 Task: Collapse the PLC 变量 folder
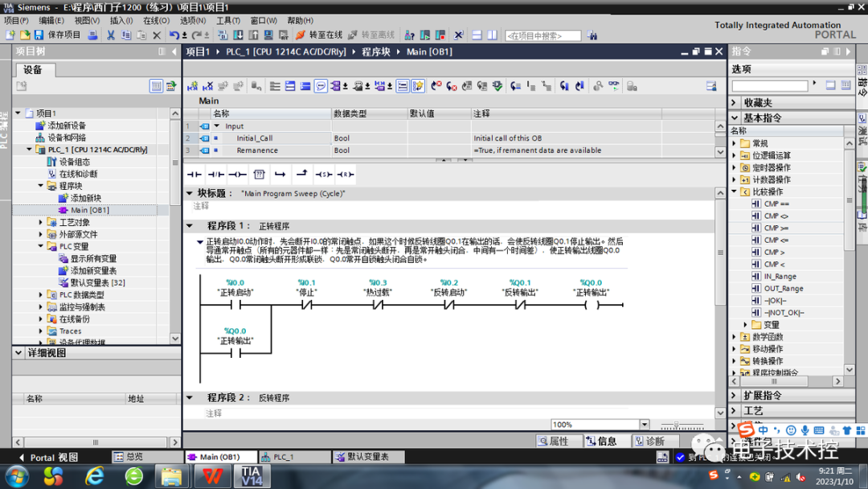click(40, 246)
